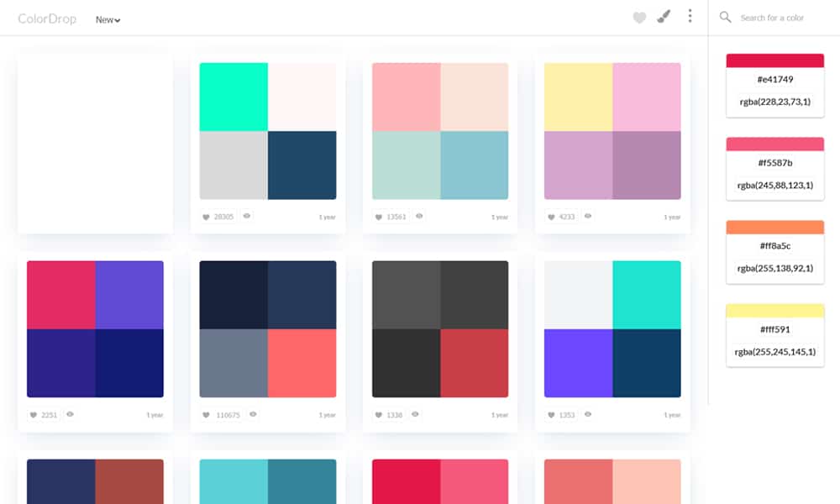Click the search magnifier icon
The image size is (840, 504).
(x=724, y=17)
